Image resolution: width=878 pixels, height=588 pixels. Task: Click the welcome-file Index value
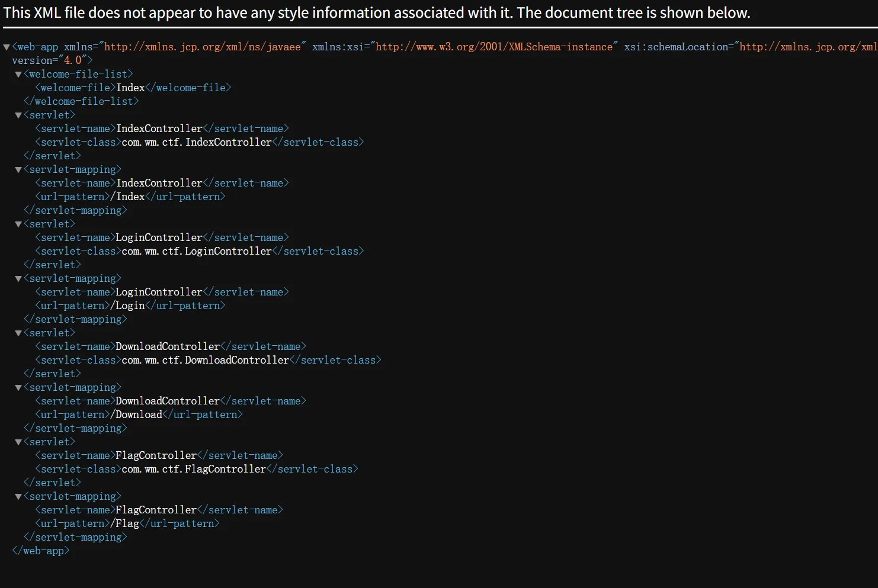[x=130, y=88]
